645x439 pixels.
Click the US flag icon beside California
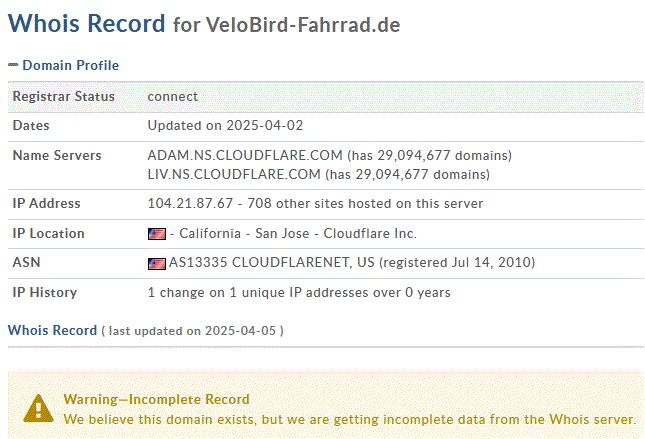pyautogui.click(x=157, y=234)
